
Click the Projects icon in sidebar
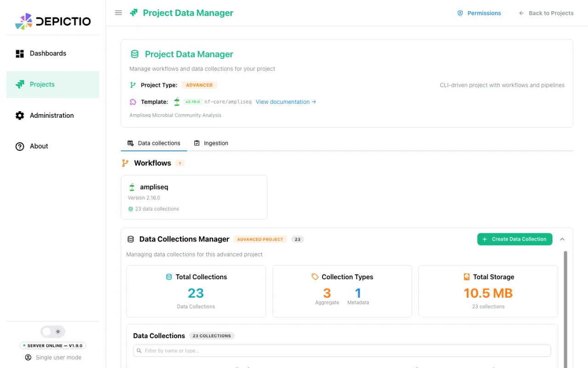coord(20,85)
